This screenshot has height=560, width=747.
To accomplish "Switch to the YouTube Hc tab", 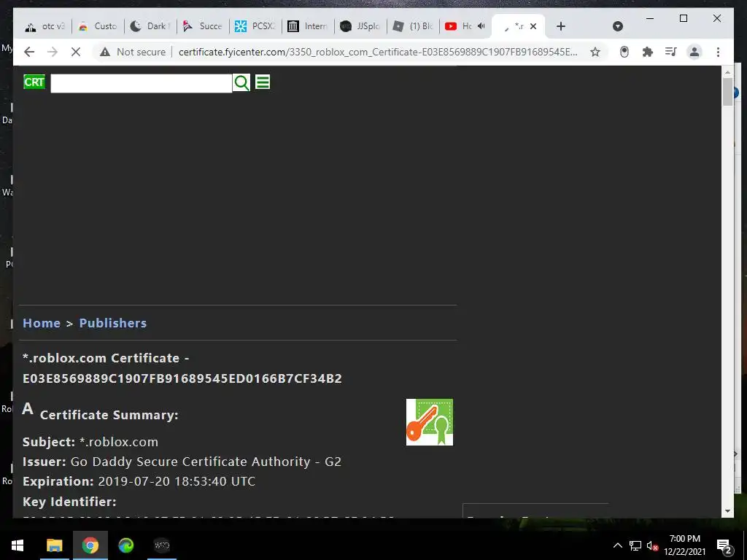I will pyautogui.click(x=458, y=26).
